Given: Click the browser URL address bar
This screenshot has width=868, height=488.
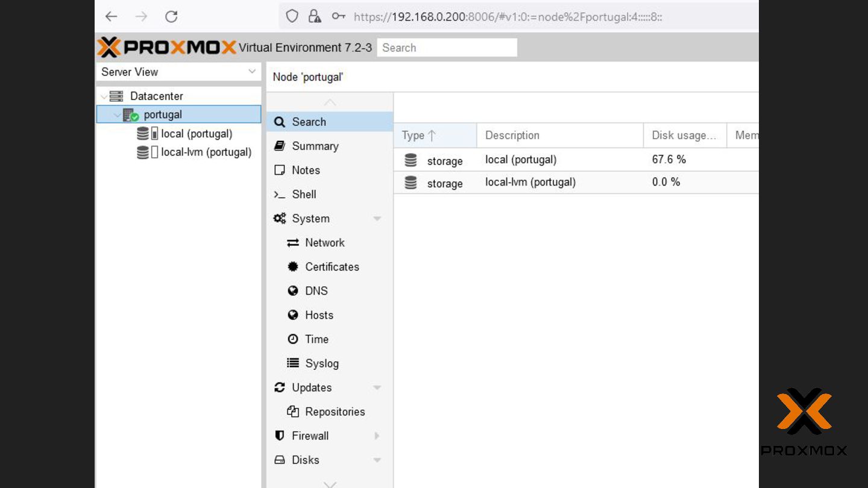Looking at the screenshot, I should pos(518,16).
